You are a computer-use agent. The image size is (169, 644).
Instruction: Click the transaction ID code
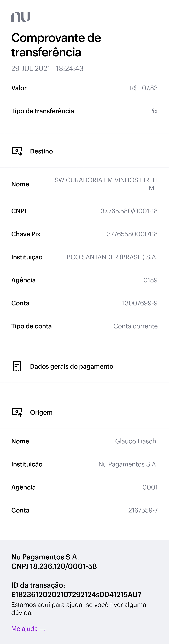[x=76, y=595]
